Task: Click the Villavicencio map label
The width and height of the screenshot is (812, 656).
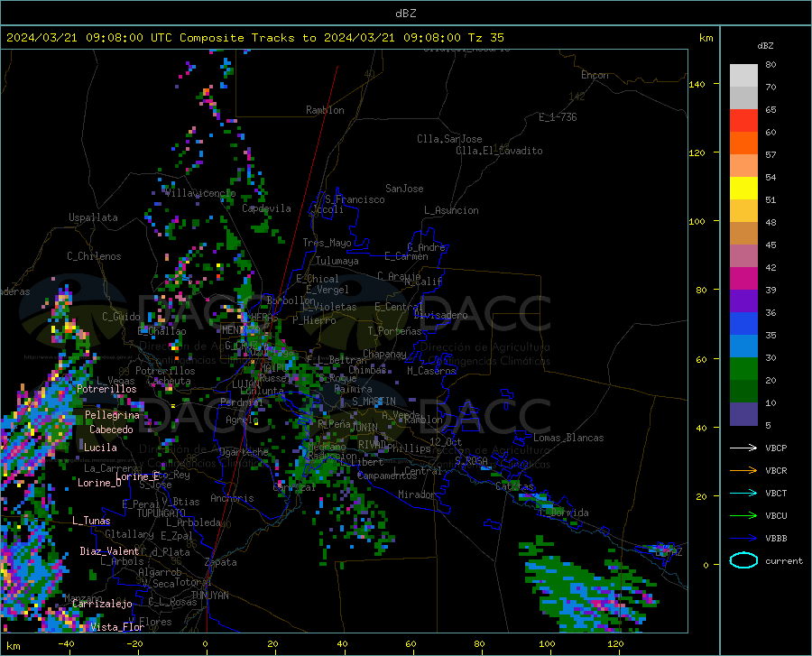Action: (200, 193)
